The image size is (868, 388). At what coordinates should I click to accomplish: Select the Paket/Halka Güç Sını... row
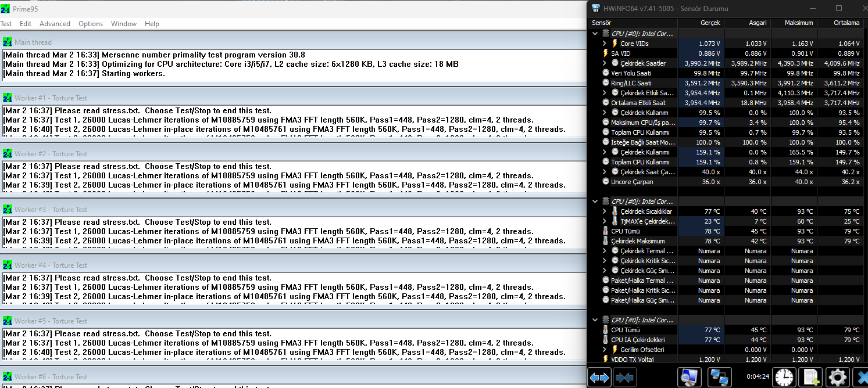(726, 300)
